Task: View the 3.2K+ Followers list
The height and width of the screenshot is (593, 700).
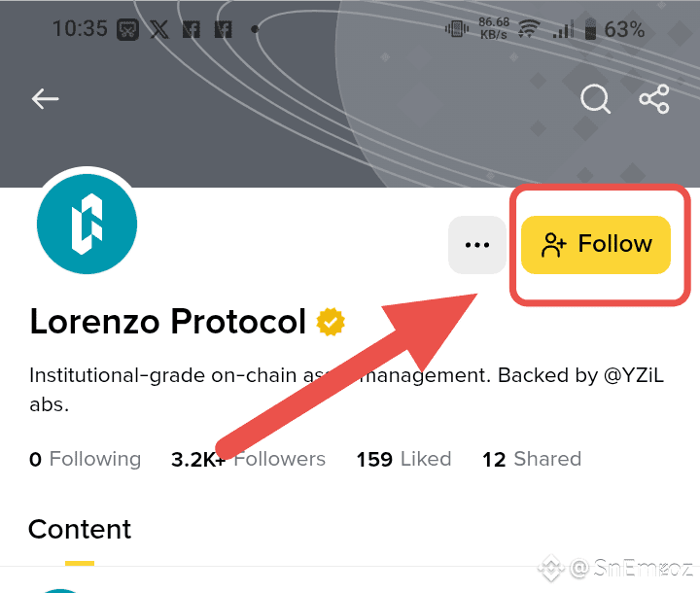Action: [x=248, y=459]
